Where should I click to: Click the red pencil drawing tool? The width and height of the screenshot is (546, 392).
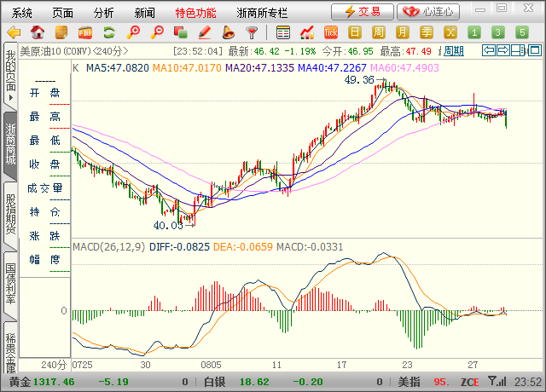point(203,32)
